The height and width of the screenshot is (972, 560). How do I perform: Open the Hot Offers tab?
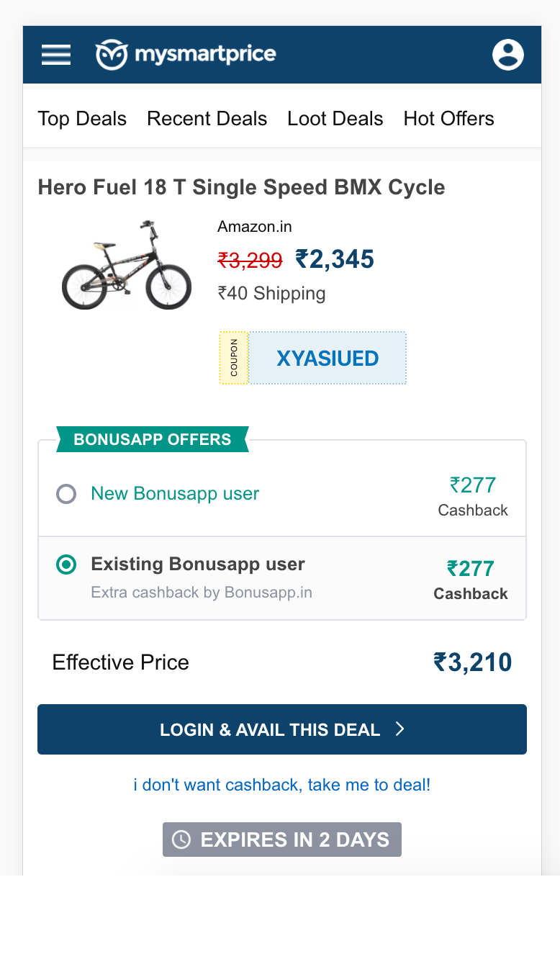click(448, 119)
